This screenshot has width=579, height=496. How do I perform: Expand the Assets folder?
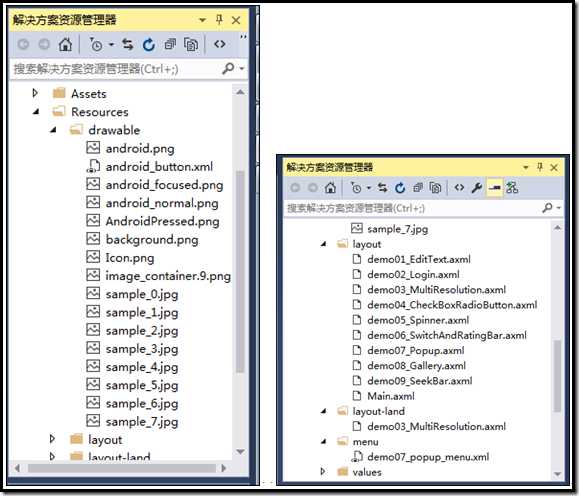35,93
